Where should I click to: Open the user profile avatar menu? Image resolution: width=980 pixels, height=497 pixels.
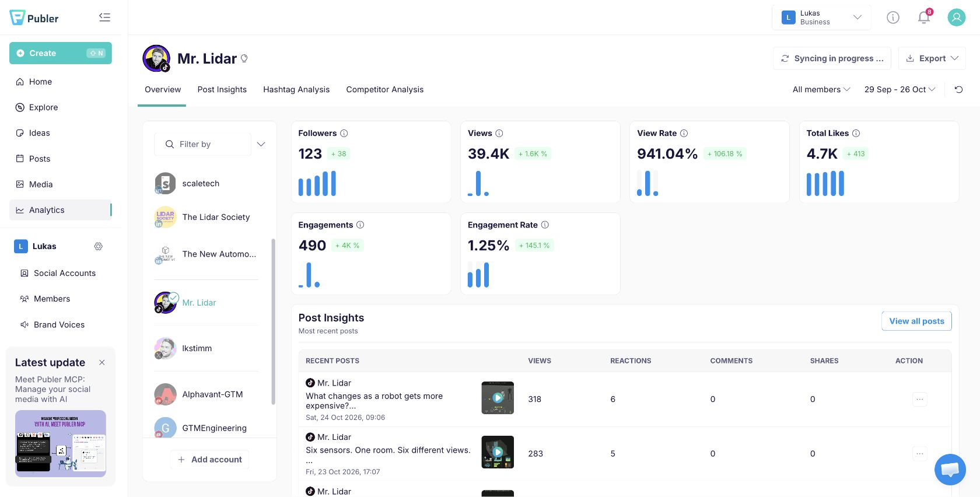pyautogui.click(x=957, y=17)
